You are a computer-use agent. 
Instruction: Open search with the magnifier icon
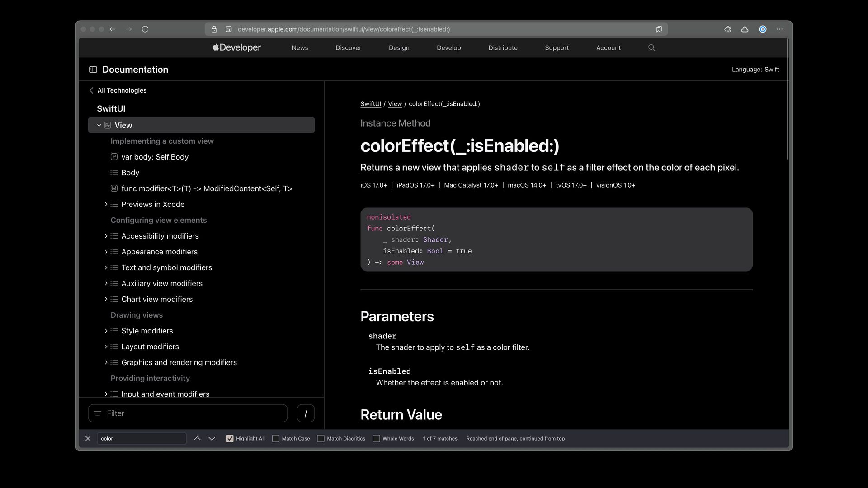tap(651, 47)
